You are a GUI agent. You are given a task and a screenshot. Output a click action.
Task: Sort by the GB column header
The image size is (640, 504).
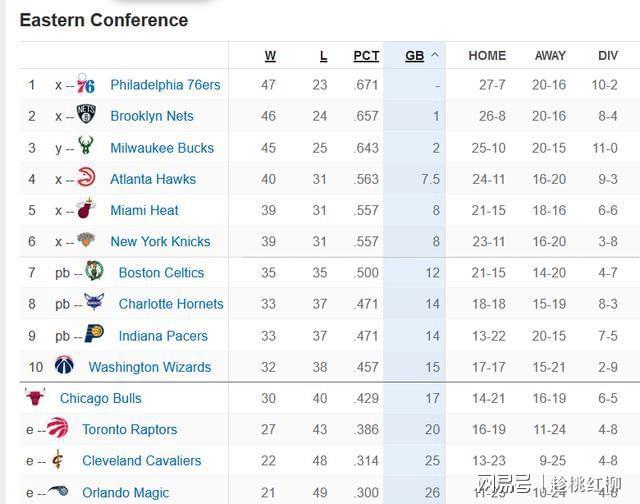point(415,56)
